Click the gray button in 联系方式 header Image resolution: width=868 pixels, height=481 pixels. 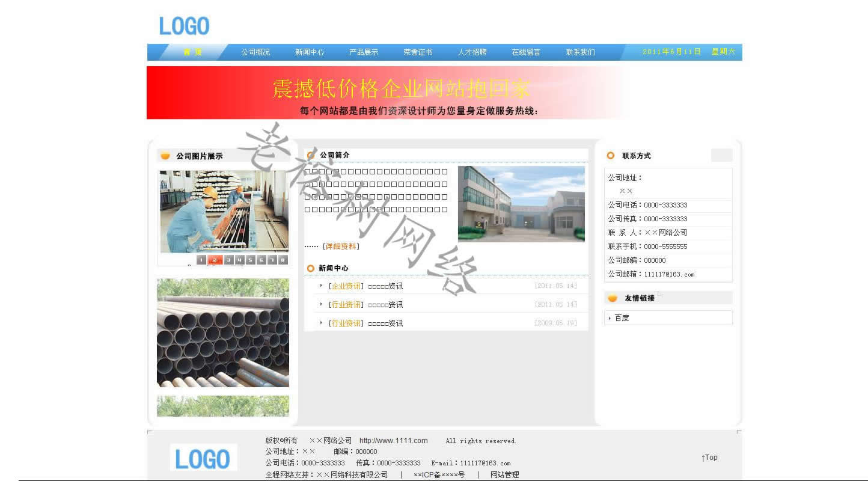721,155
